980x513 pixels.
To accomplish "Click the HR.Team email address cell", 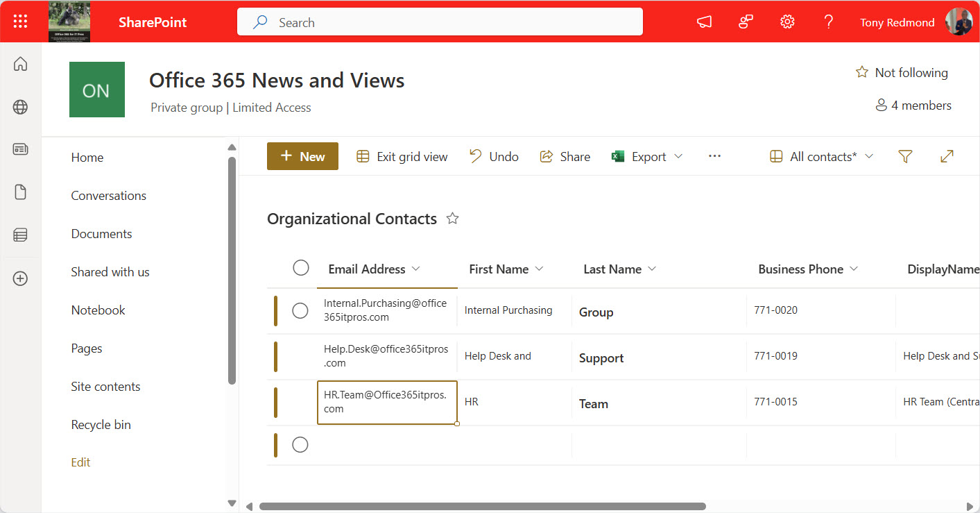I will (386, 403).
